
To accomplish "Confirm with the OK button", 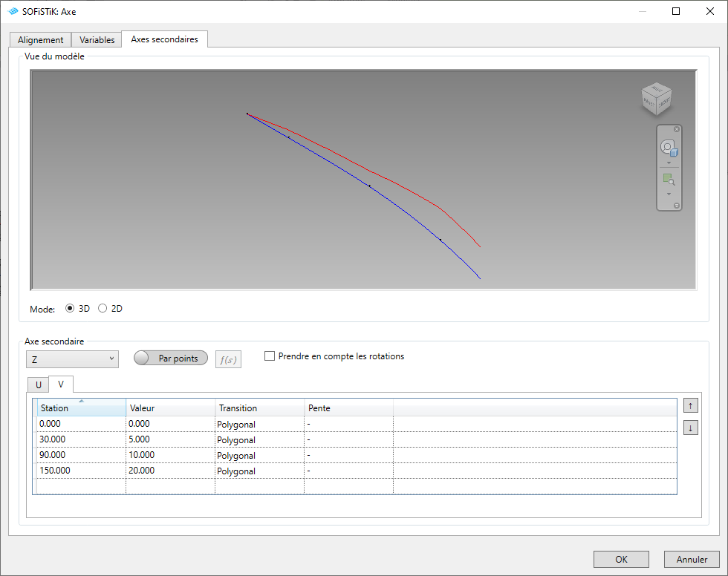I will [621, 559].
